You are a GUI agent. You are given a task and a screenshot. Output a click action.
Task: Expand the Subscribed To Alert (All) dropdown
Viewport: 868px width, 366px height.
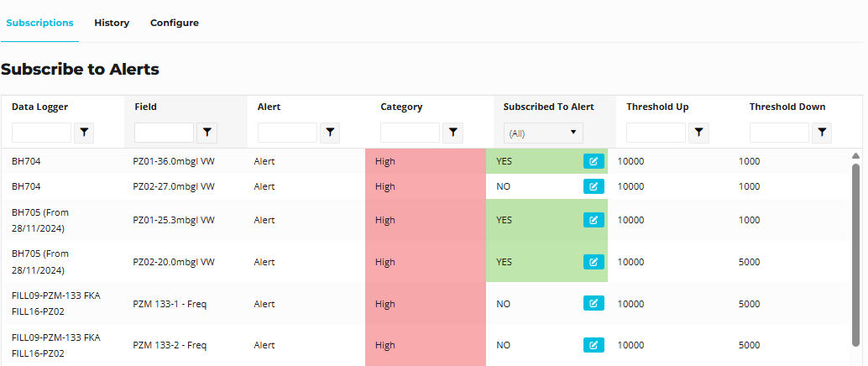[x=543, y=133]
